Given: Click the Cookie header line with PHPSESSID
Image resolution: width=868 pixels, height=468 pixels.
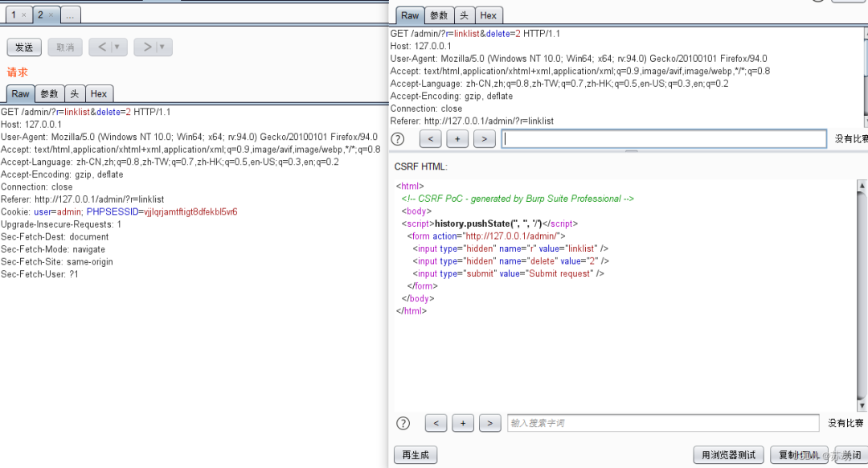Looking at the screenshot, I should (119, 211).
